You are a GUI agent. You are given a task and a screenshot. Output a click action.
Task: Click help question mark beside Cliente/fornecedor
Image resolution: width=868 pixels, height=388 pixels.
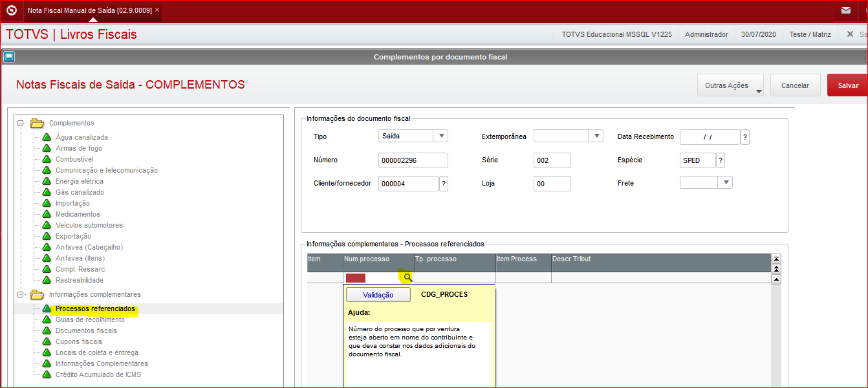pyautogui.click(x=444, y=184)
